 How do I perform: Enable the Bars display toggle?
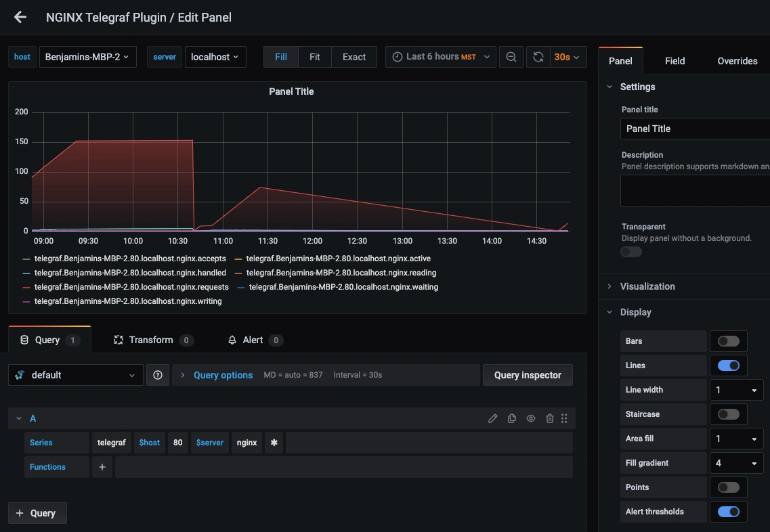click(x=728, y=341)
